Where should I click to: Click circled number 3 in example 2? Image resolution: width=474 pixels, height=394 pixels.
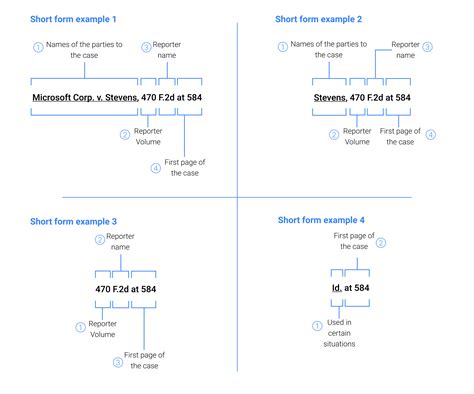click(x=427, y=47)
